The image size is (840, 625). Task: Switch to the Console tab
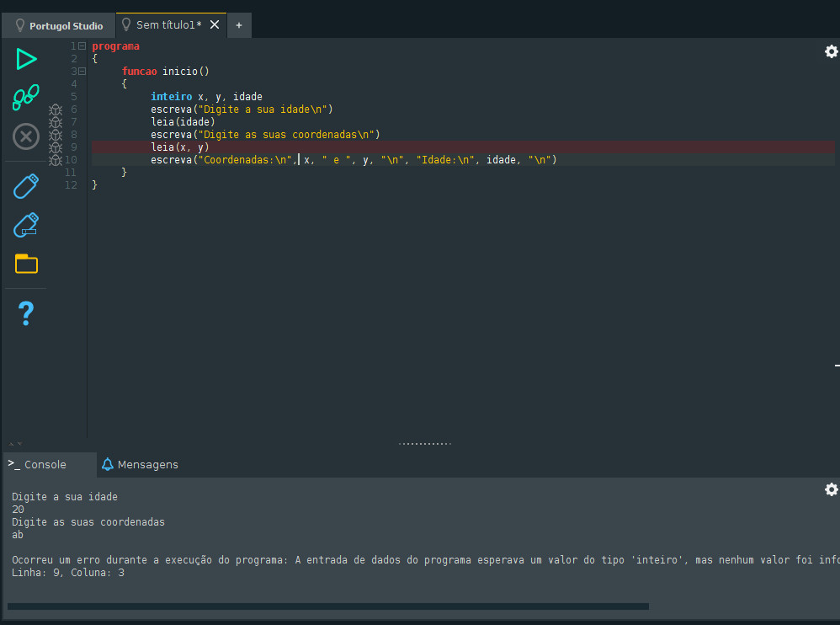(x=50, y=464)
